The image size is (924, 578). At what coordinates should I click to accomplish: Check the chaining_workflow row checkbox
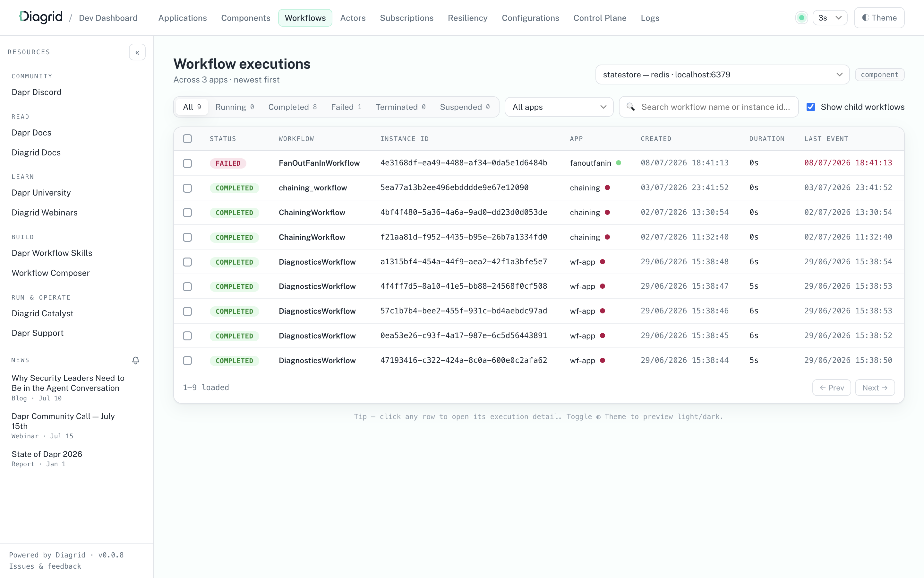187,188
